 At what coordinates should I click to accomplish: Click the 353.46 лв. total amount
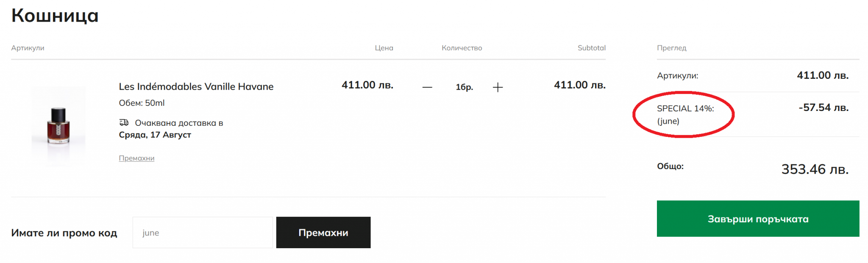point(815,169)
